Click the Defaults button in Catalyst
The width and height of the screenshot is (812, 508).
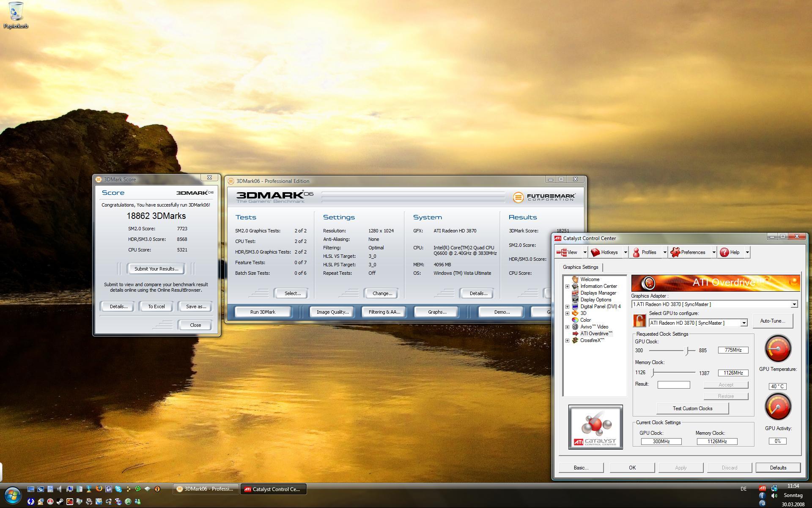778,468
